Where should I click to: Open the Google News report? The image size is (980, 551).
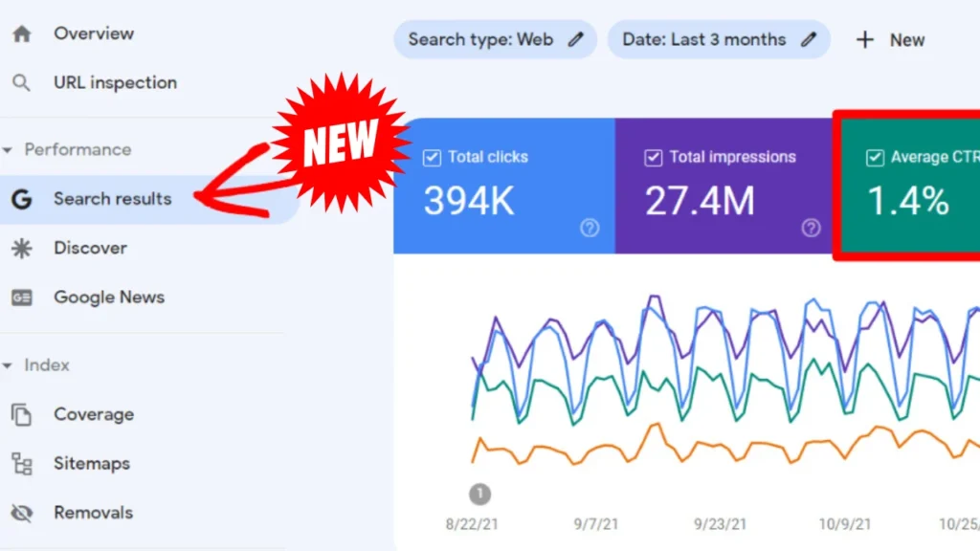point(109,298)
